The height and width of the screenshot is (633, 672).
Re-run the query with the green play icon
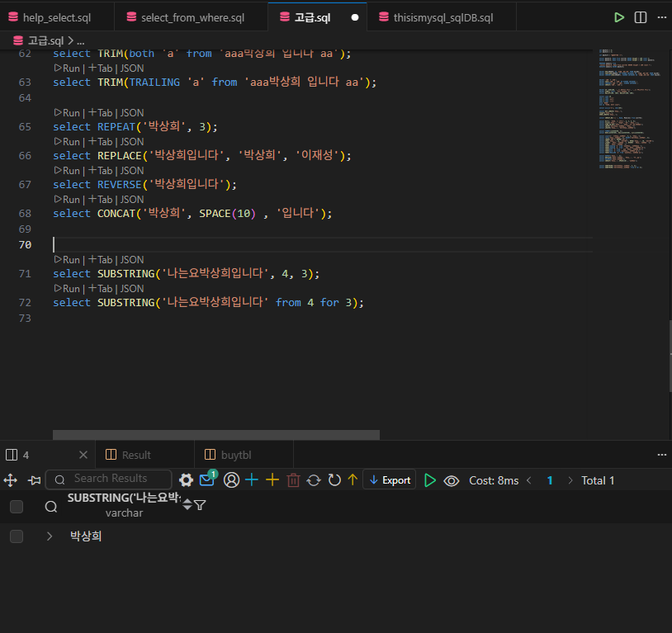[429, 480]
